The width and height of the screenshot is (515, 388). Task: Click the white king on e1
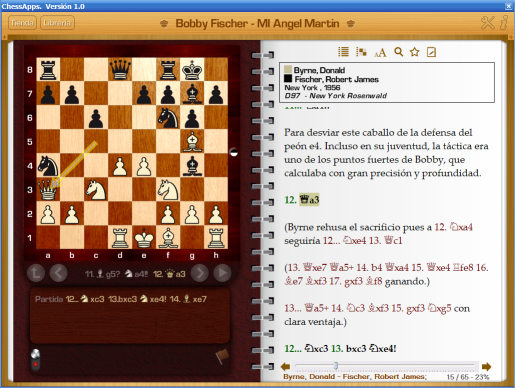[144, 238]
